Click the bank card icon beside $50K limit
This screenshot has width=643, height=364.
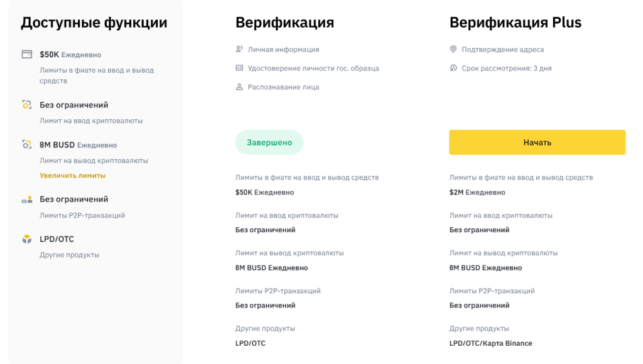(x=26, y=55)
